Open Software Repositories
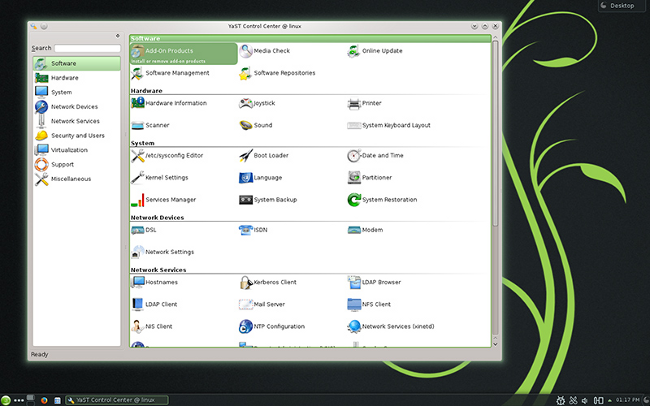The width and height of the screenshot is (650, 406). 277,73
